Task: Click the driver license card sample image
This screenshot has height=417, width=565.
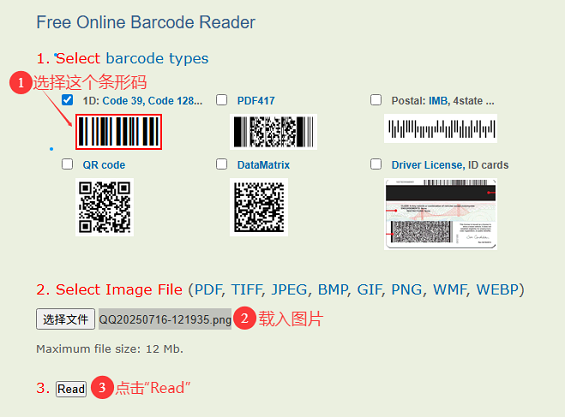Action: 440,214
